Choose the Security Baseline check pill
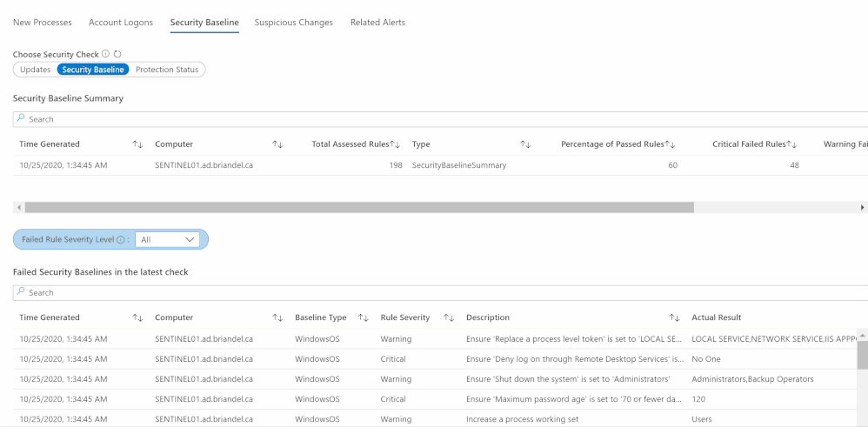 (93, 70)
